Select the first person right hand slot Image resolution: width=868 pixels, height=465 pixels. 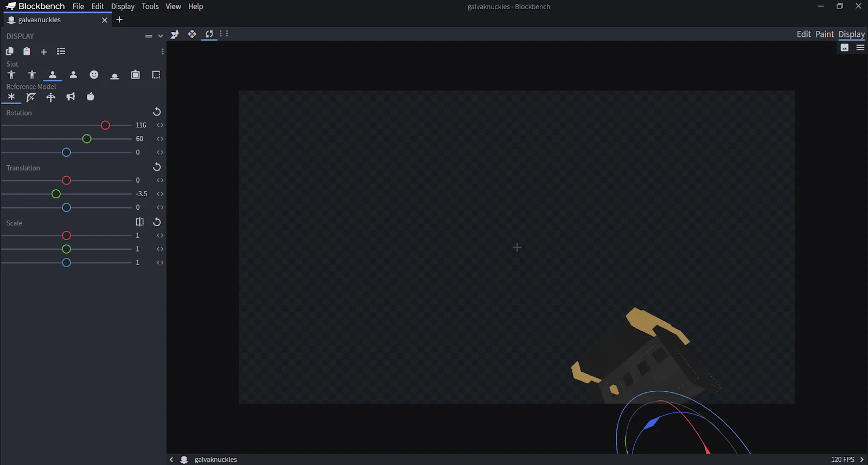tap(53, 75)
